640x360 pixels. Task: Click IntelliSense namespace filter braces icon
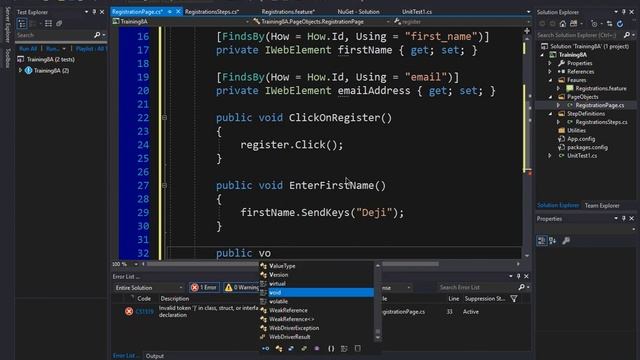[x=331, y=349]
